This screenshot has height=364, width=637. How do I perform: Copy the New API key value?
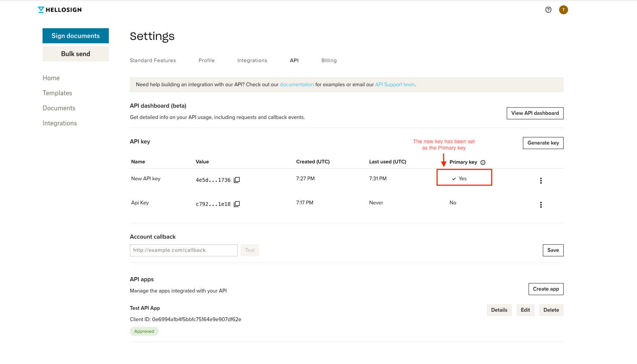coord(236,180)
